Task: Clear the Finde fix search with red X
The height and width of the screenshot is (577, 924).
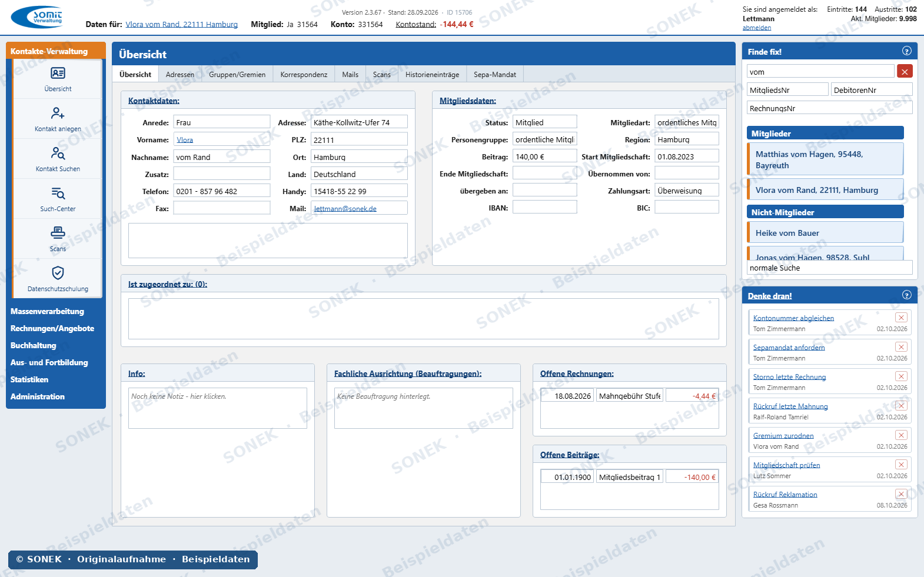Action: point(905,72)
